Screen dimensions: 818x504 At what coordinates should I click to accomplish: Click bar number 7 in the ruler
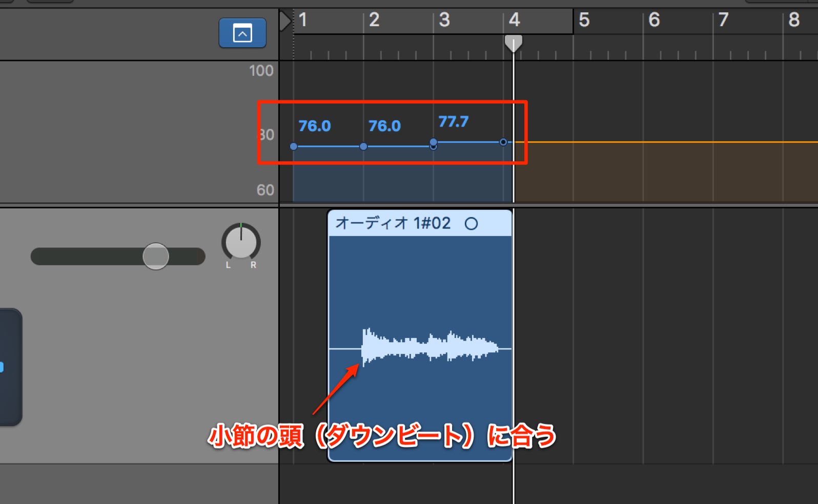(723, 20)
